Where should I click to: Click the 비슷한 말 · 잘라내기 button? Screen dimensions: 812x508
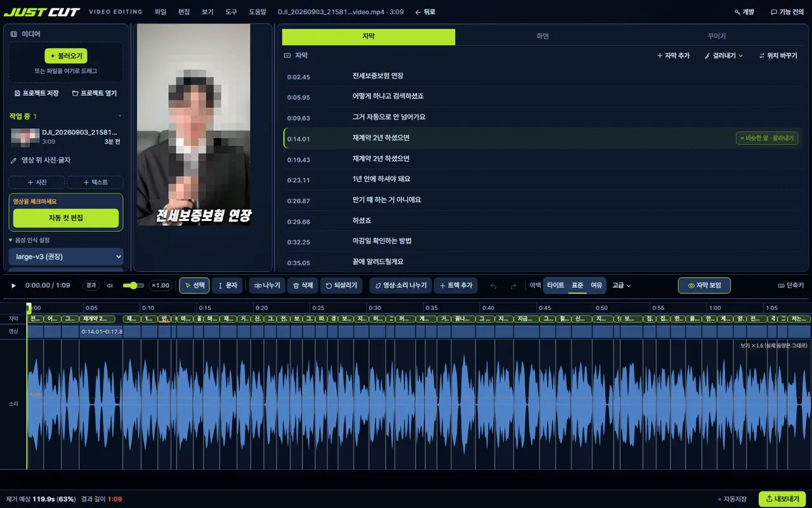[767, 138]
